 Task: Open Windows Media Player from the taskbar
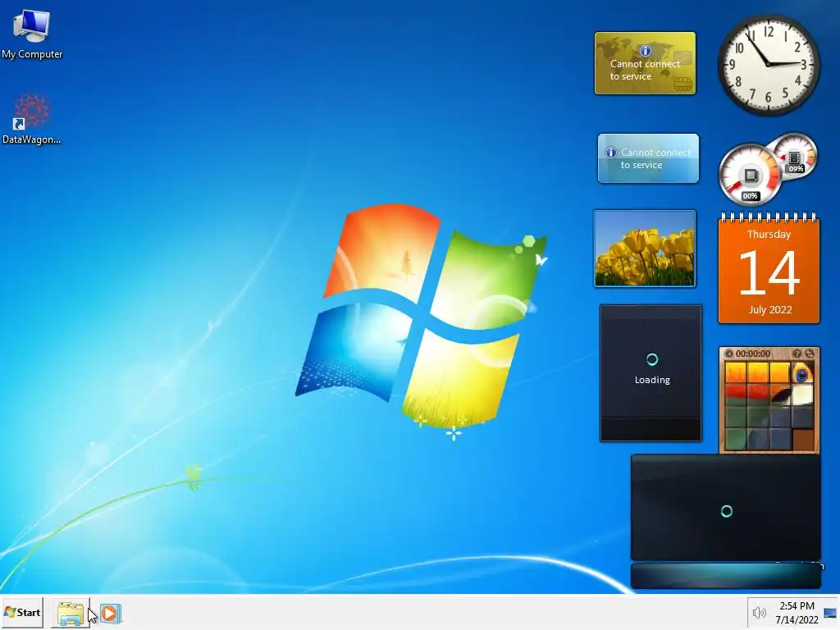click(111, 613)
